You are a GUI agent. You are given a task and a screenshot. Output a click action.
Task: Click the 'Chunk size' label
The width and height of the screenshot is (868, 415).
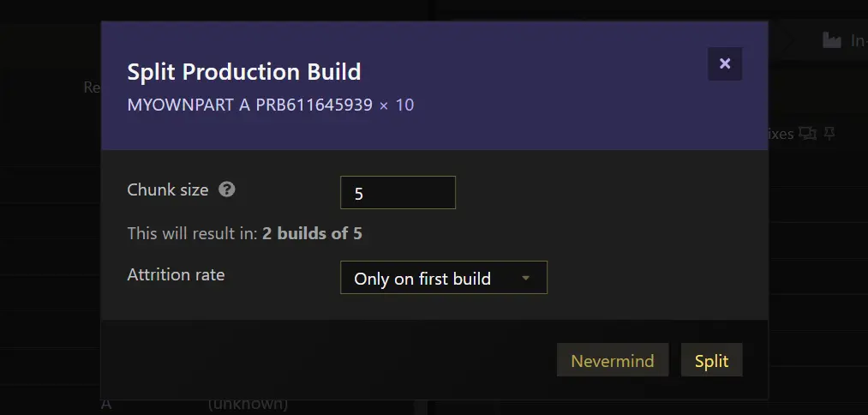click(168, 189)
